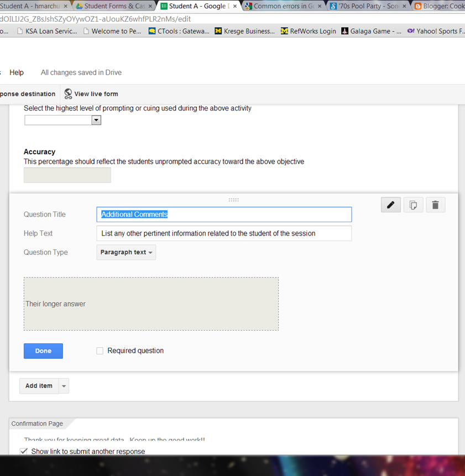Click the pencil edit icon on question
The width and height of the screenshot is (465, 476).
(x=391, y=205)
